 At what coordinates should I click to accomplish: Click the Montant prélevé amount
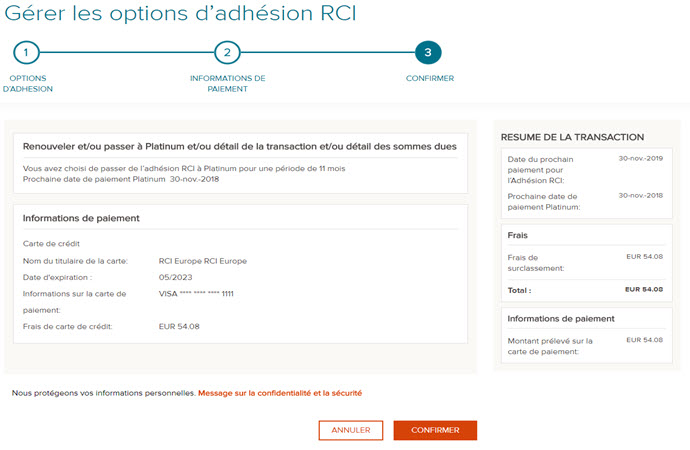coord(643,340)
